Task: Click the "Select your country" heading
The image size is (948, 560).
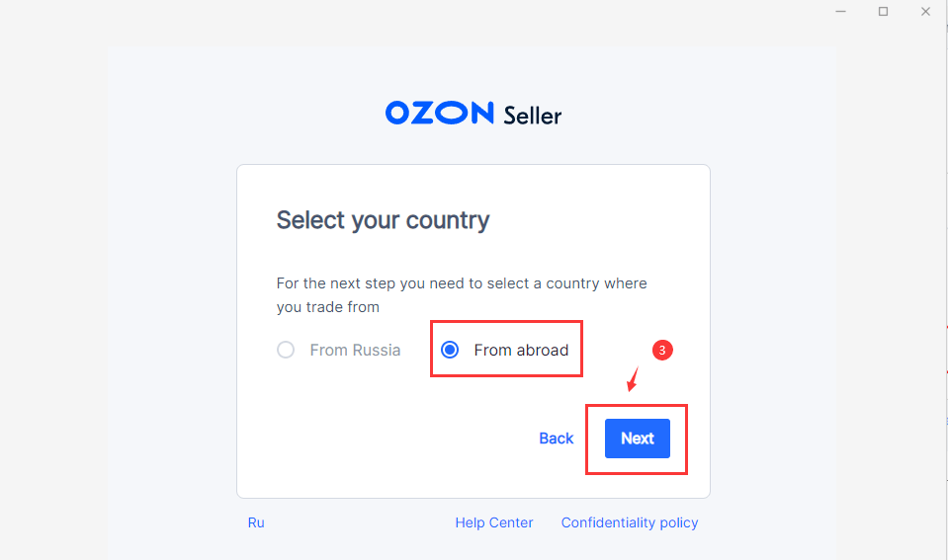Action: (x=383, y=219)
